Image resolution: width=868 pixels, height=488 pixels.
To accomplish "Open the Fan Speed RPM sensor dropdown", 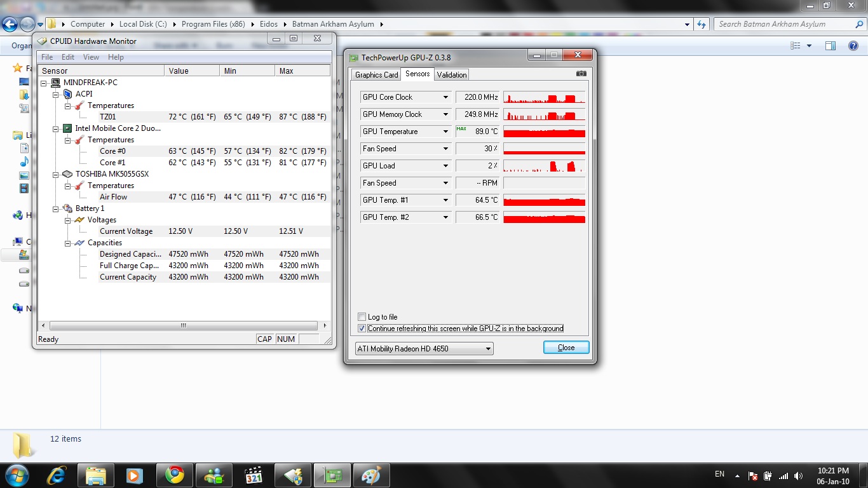I will pos(446,183).
